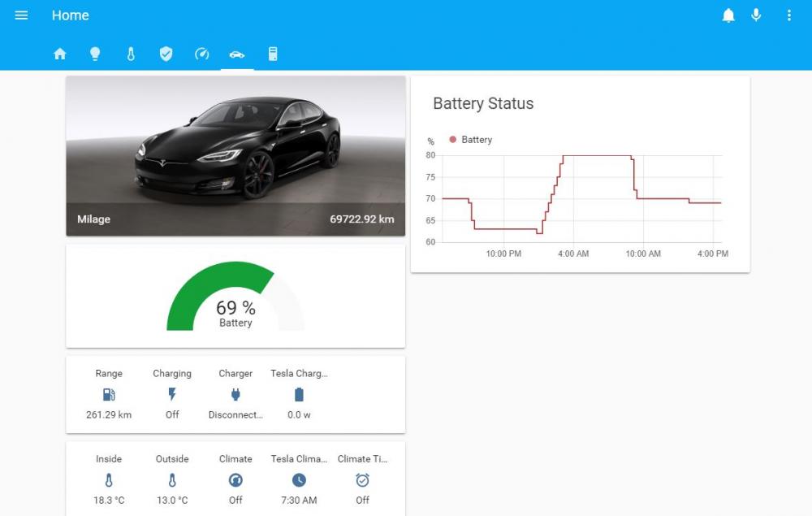Toggle the Climate Timer alarm icon

362,480
